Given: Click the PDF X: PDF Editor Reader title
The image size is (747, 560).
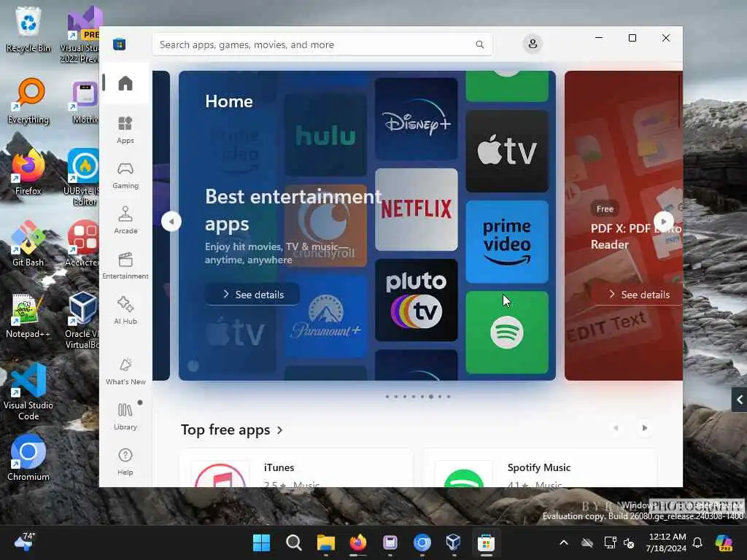Looking at the screenshot, I should pyautogui.click(x=636, y=236).
